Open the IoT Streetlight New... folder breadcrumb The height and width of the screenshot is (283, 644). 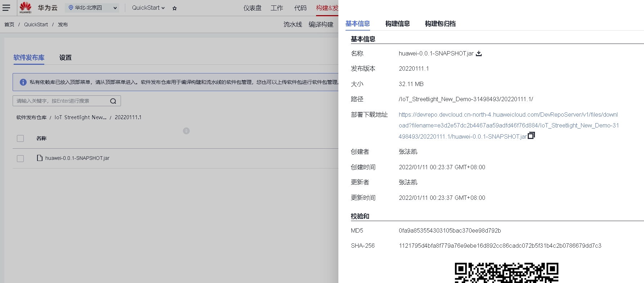pos(80,117)
